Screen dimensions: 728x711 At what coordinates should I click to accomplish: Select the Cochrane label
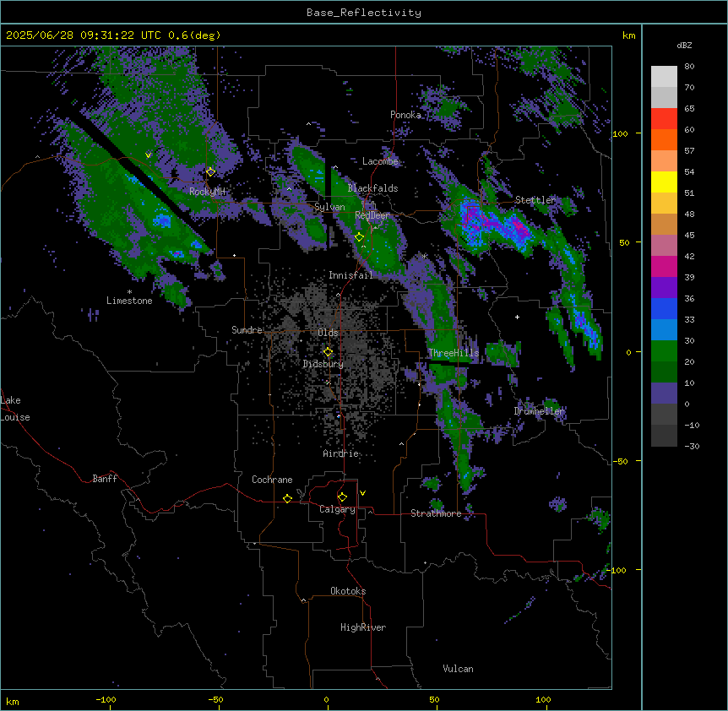272,480
